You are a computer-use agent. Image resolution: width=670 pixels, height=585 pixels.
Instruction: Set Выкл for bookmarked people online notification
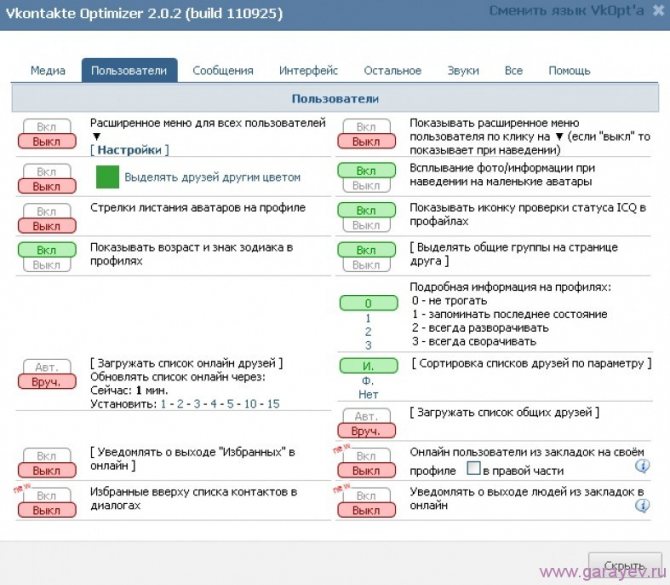[x=366, y=510]
